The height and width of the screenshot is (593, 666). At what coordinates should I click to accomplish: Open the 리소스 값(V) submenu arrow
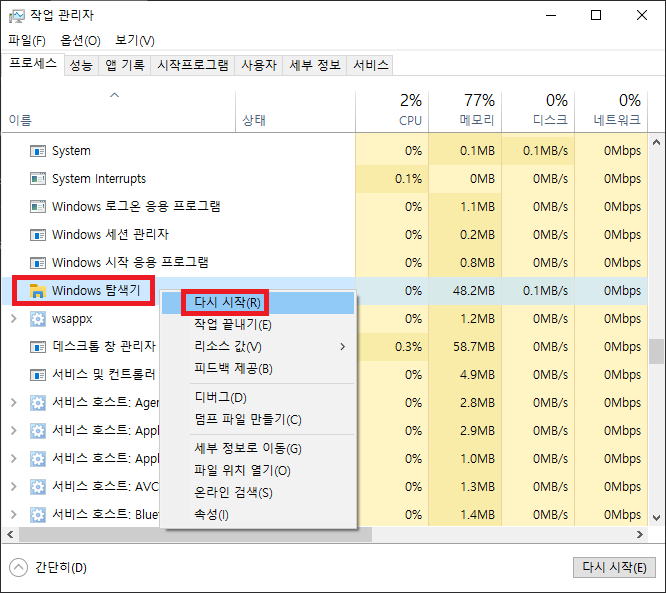pyautogui.click(x=343, y=347)
